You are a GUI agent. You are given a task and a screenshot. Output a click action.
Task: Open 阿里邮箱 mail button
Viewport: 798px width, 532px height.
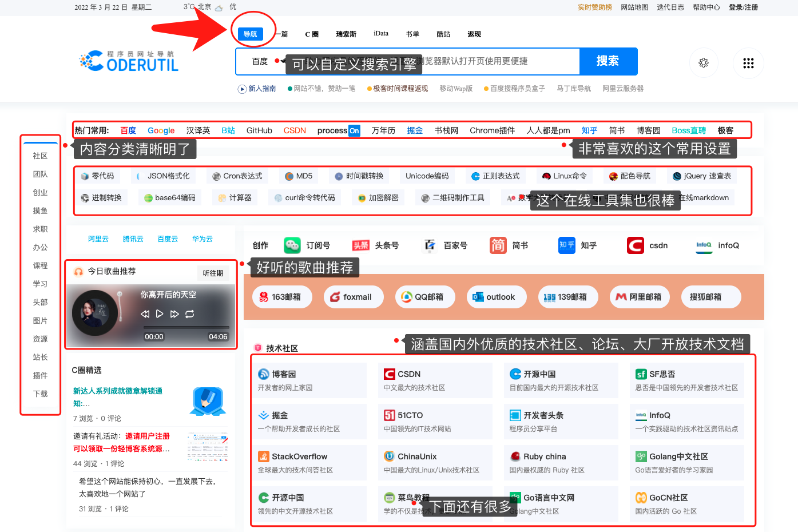coord(640,297)
